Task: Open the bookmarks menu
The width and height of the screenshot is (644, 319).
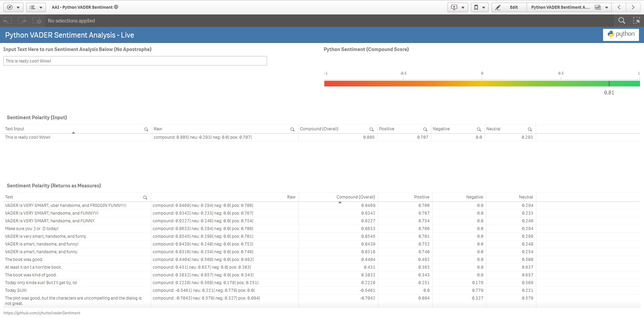Action: [480, 7]
